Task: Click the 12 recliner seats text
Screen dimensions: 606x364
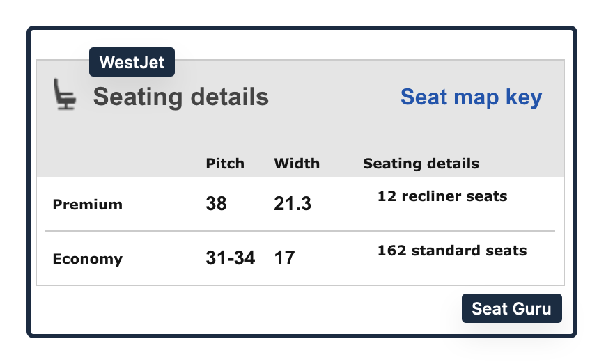Action: [442, 196]
